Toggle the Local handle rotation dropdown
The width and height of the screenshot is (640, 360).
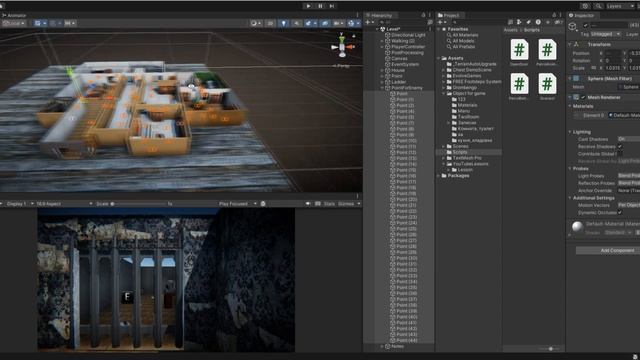click(13, 23)
